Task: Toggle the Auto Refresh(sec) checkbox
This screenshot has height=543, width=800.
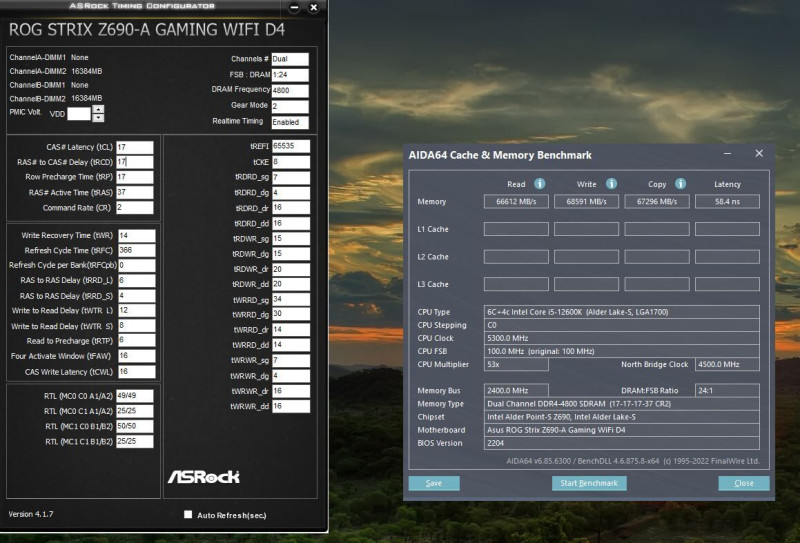Action: (x=188, y=514)
